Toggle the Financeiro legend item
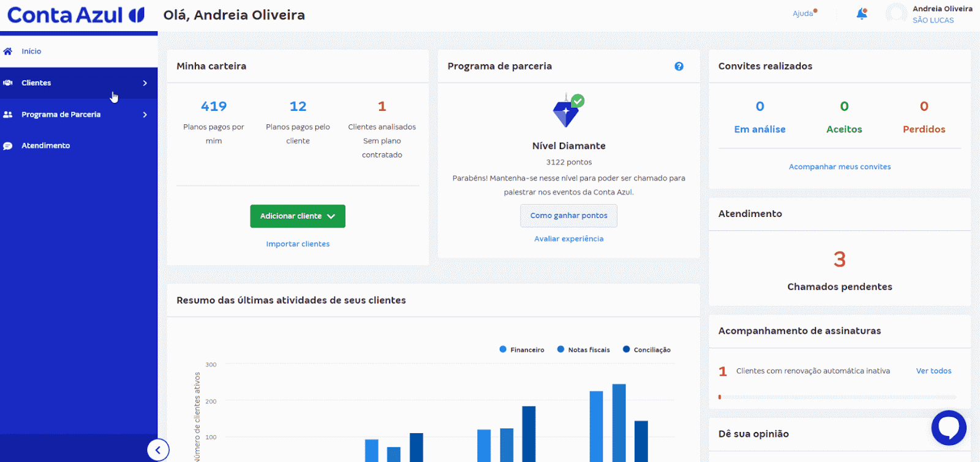 pos(522,350)
